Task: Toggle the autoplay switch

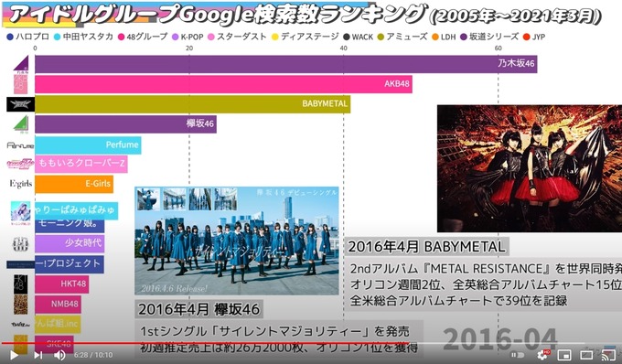Action: point(518,355)
